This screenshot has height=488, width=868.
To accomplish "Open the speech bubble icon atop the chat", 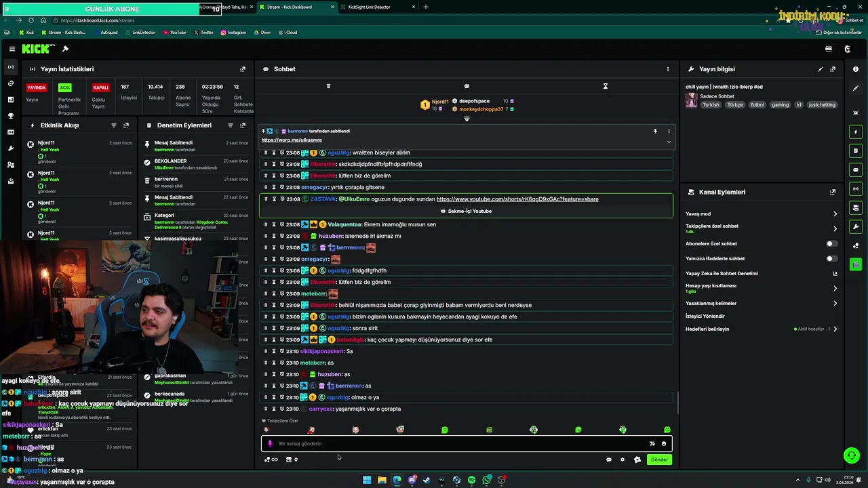I will [467, 86].
